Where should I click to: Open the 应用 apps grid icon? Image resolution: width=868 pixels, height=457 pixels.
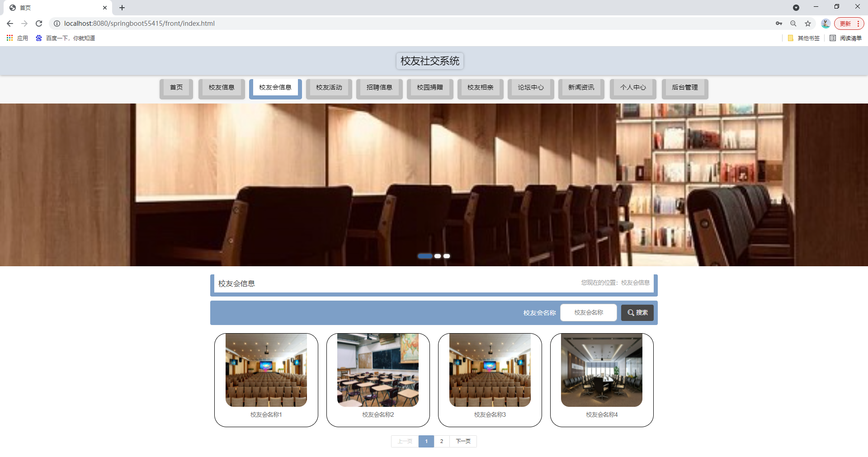[9, 38]
